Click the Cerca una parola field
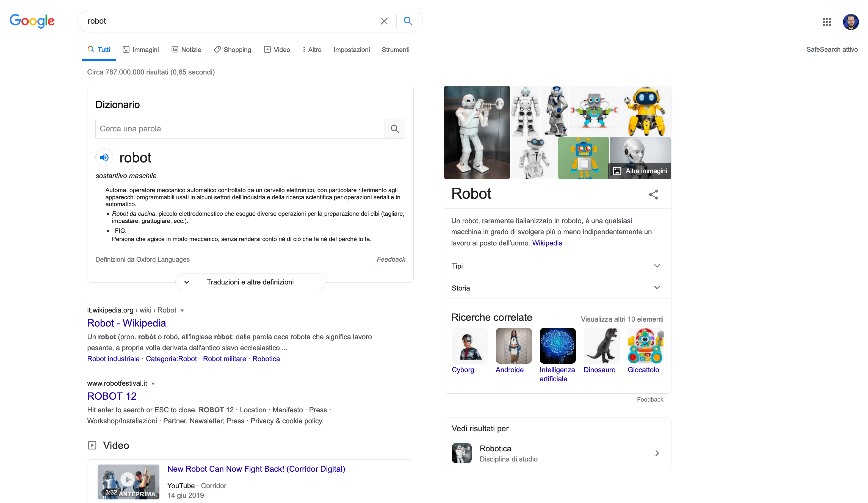868x503 pixels. (240, 129)
